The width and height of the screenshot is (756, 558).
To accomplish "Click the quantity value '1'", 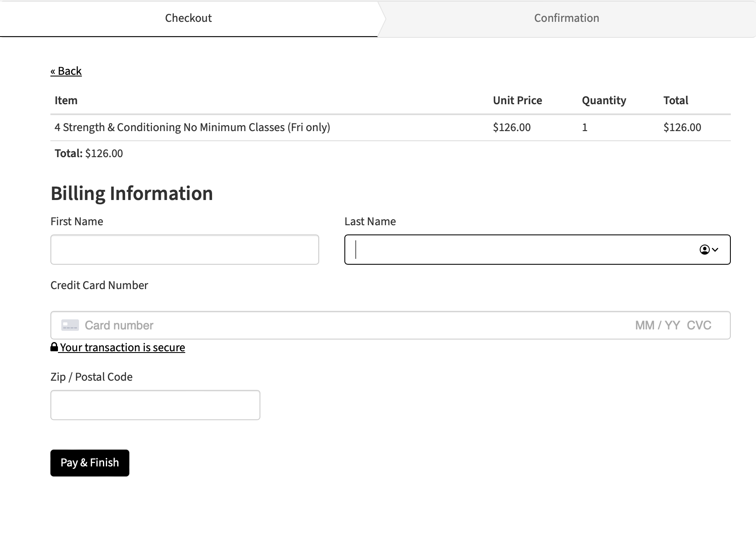I will (x=585, y=127).
